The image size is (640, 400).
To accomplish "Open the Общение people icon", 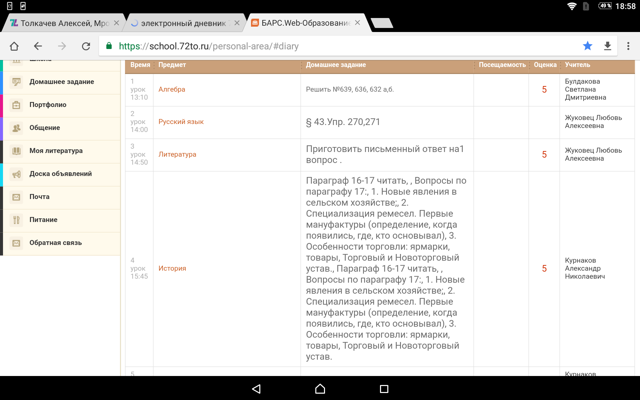I will pos(16,128).
